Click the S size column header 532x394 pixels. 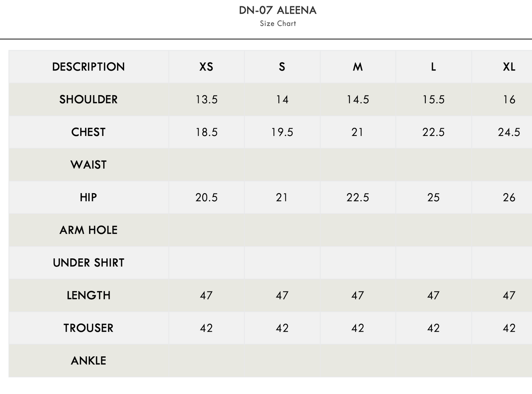click(x=282, y=67)
